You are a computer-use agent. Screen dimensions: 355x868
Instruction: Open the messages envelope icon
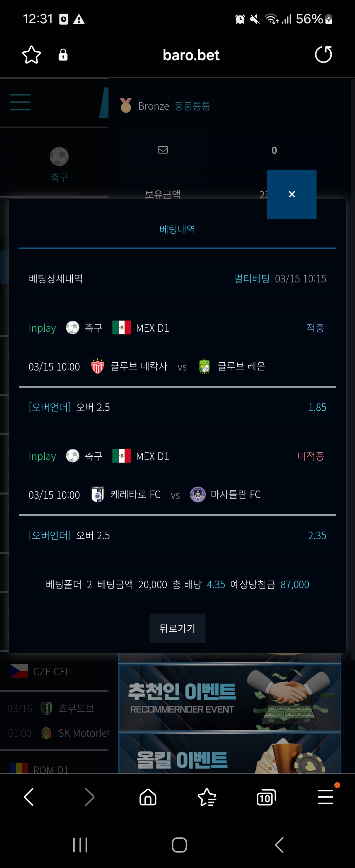(163, 150)
